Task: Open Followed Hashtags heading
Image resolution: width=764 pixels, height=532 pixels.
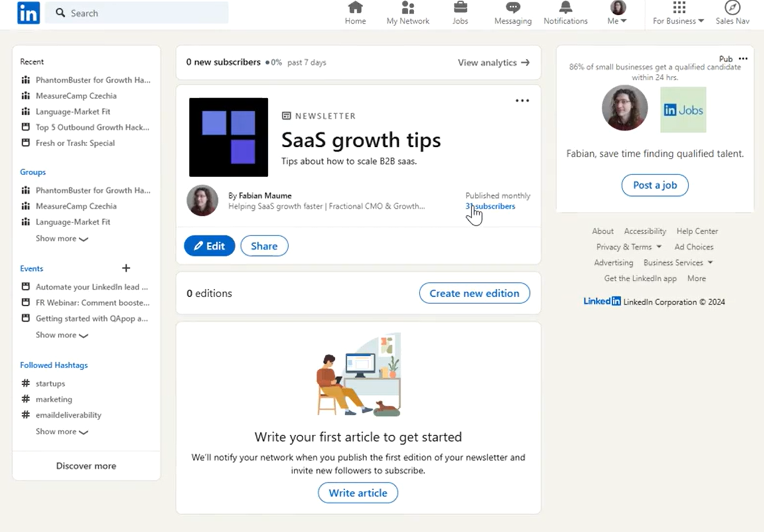Action: [x=54, y=365]
